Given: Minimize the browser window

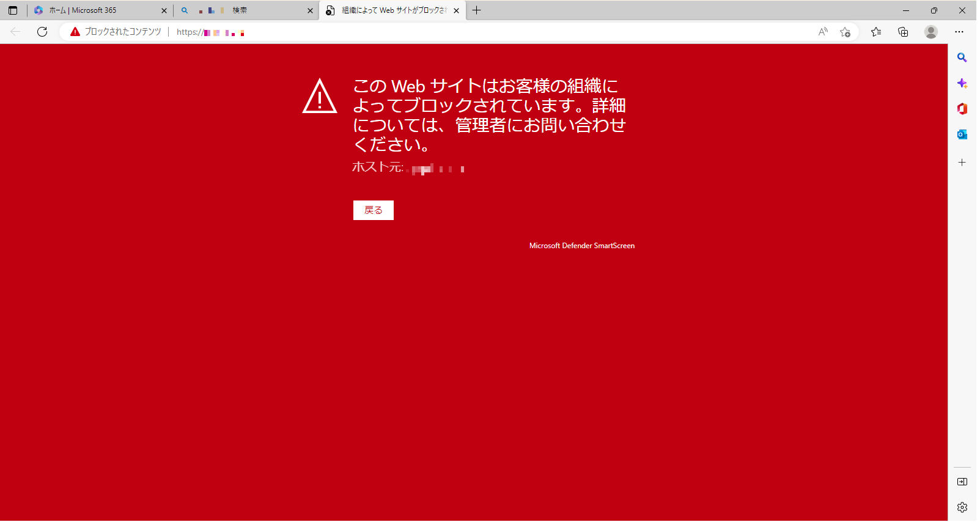Looking at the screenshot, I should (906, 10).
